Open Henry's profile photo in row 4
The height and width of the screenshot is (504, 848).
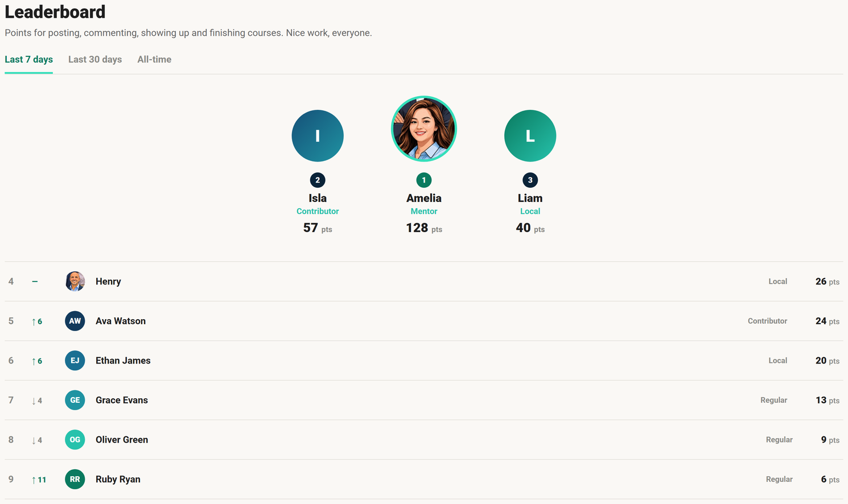coord(75,282)
